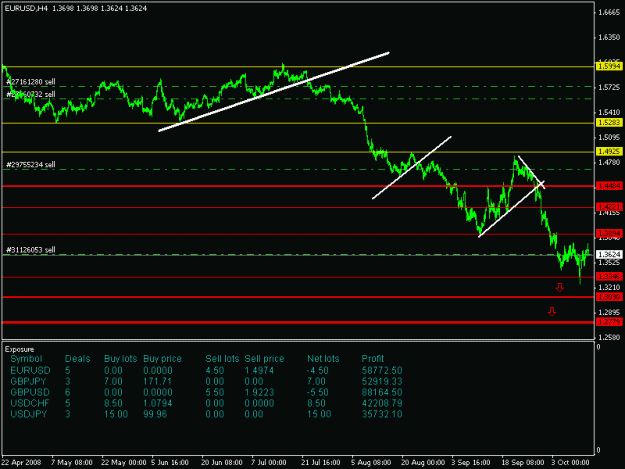This screenshot has height=469, width=625.
Task: Click the 1.5725 value on the price axis
Action: click(x=609, y=87)
